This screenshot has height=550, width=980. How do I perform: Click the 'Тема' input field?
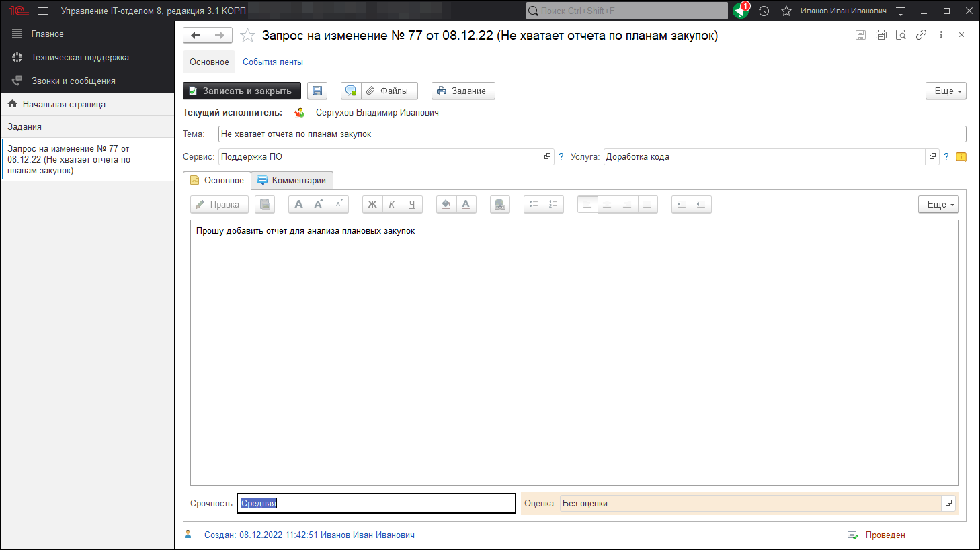coord(591,134)
